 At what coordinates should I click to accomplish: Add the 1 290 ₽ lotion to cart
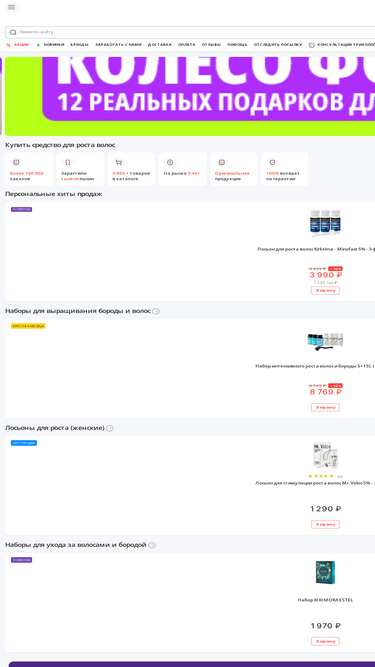click(325, 524)
